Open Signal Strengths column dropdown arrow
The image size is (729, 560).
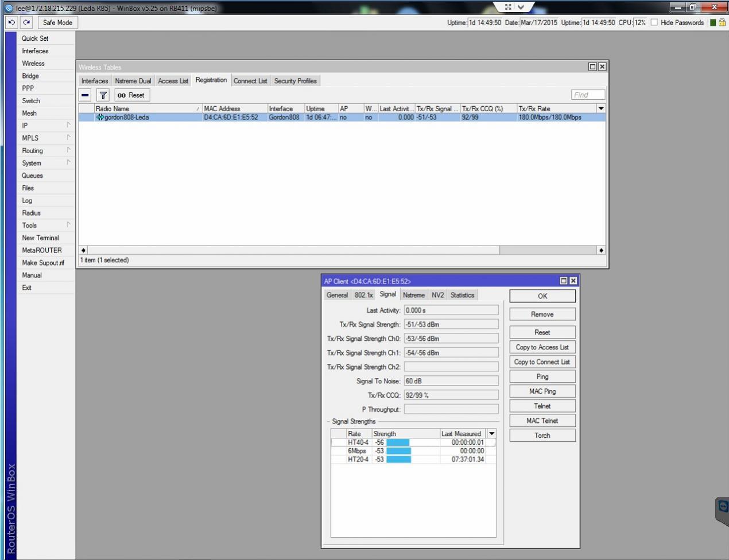pos(491,434)
